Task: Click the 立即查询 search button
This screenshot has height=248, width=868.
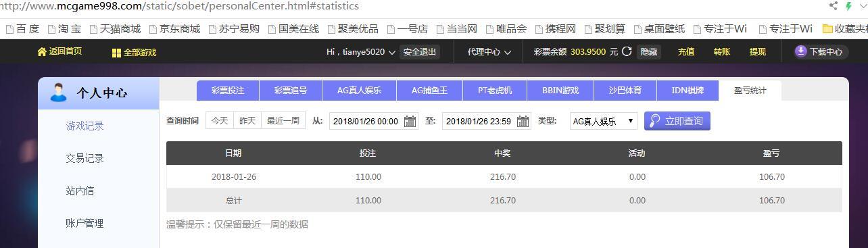Action: click(x=677, y=121)
